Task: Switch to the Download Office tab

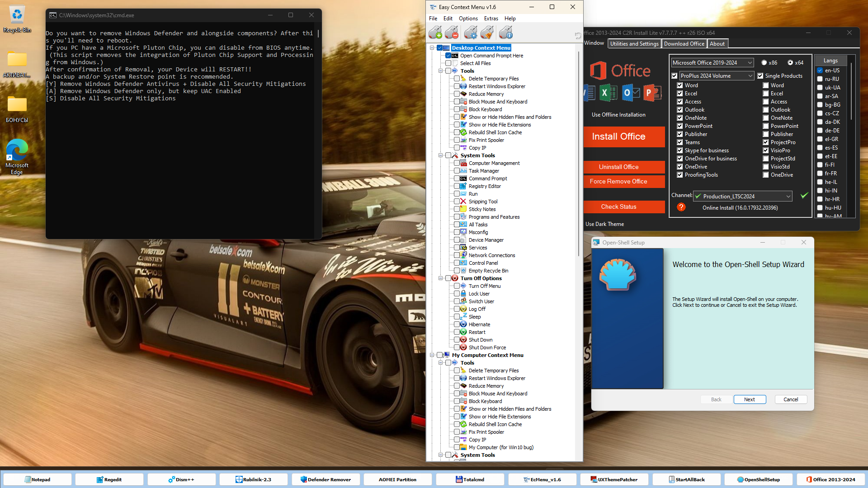Action: point(684,44)
